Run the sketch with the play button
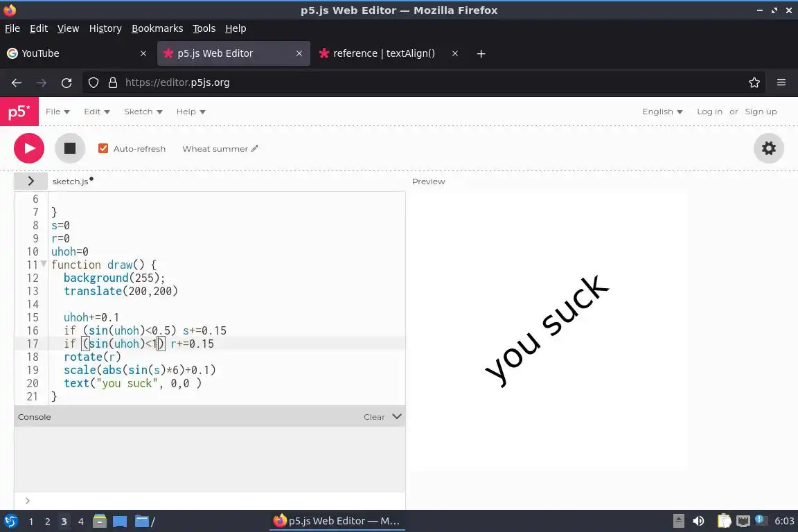Image resolution: width=798 pixels, height=532 pixels. (29, 148)
